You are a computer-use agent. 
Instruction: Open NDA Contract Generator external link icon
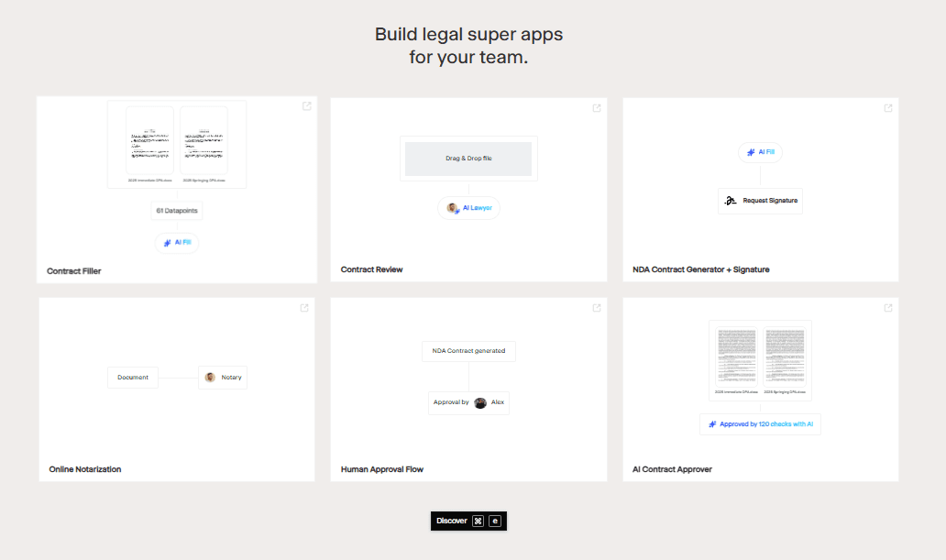click(888, 108)
